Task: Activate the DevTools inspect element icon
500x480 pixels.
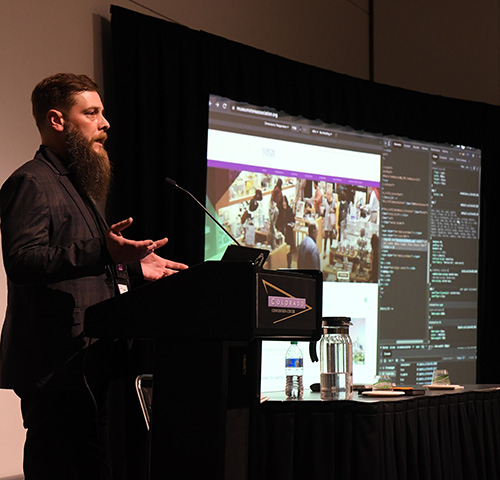Action: tap(386, 143)
